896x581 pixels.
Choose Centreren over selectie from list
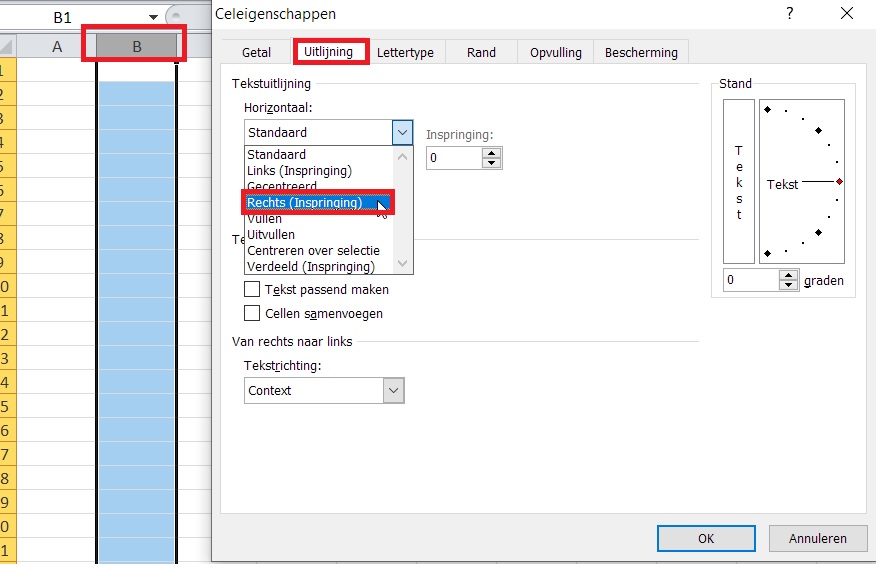coord(313,250)
